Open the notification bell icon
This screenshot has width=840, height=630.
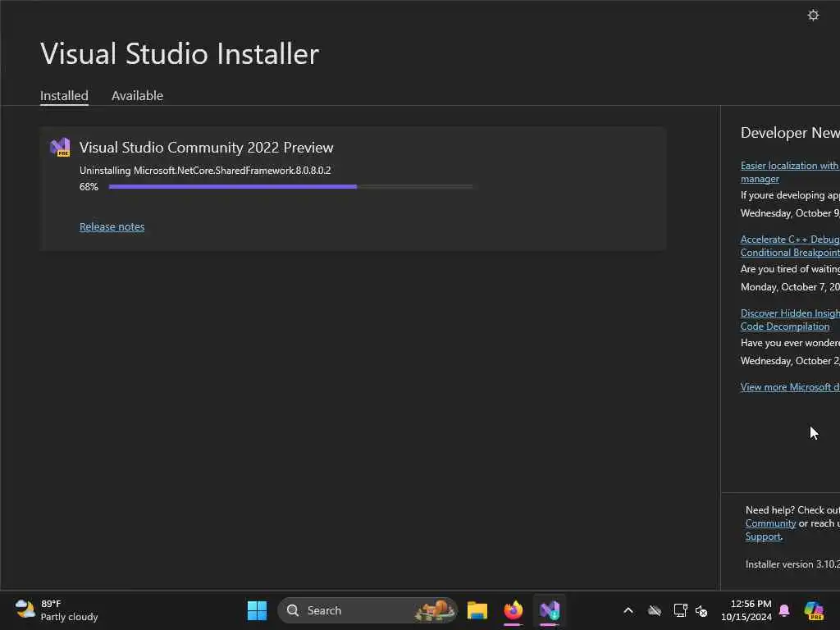tap(784, 610)
